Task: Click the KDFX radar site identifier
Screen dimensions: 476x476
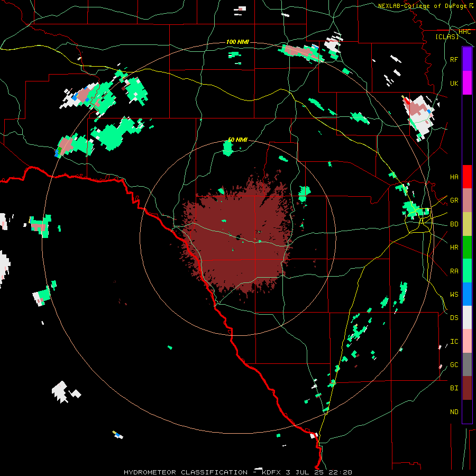Action: click(271, 472)
